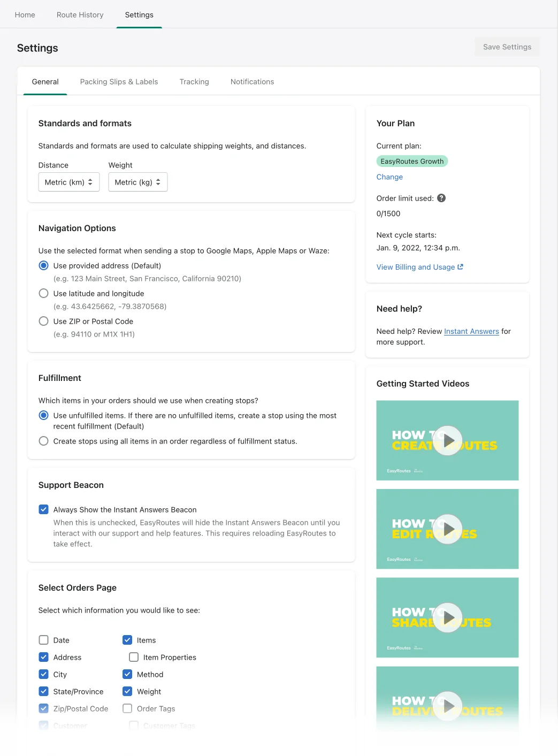The width and height of the screenshot is (558, 756).
Task: Check the Date checkbox
Action: [x=44, y=640]
